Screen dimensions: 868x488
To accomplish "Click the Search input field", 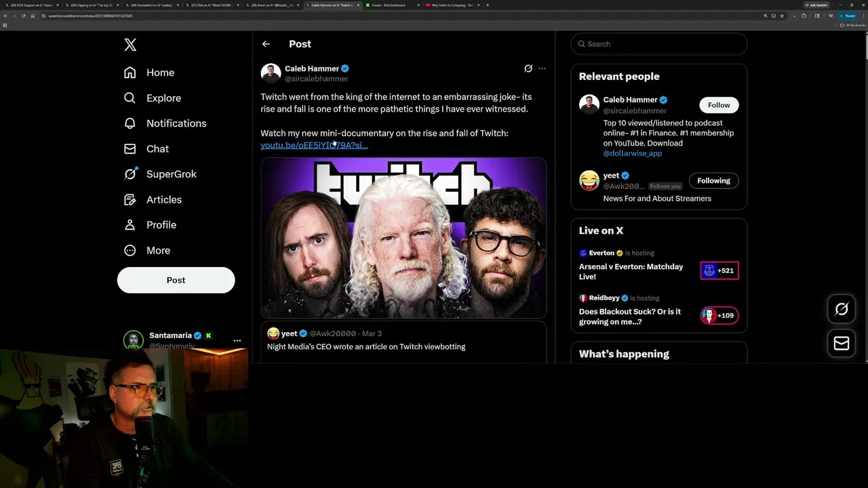I will coord(658,44).
